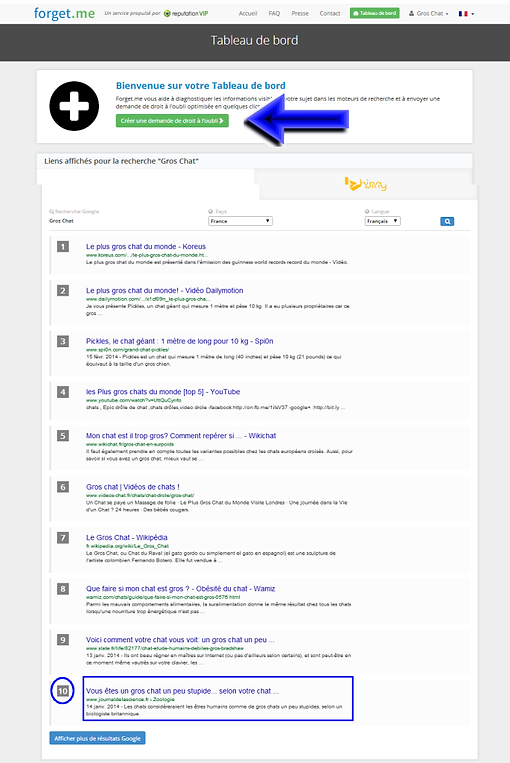Select result number 10 badge
This screenshot has height=763, width=510.
[x=63, y=691]
